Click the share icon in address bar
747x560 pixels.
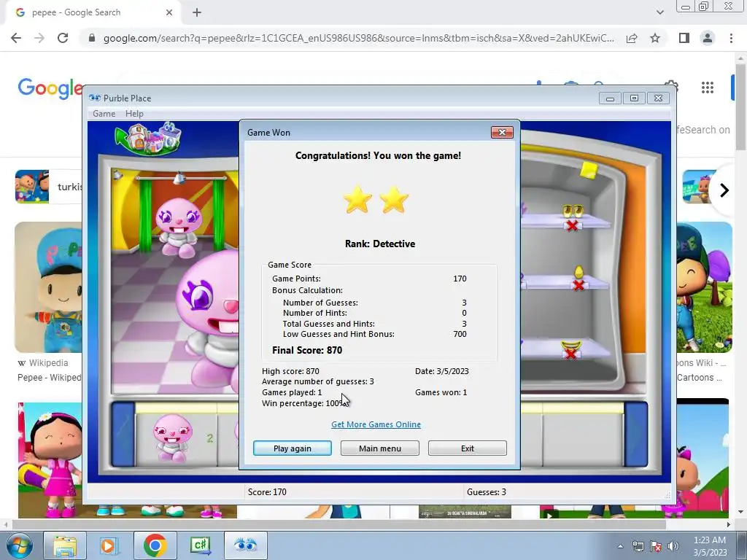[632, 38]
